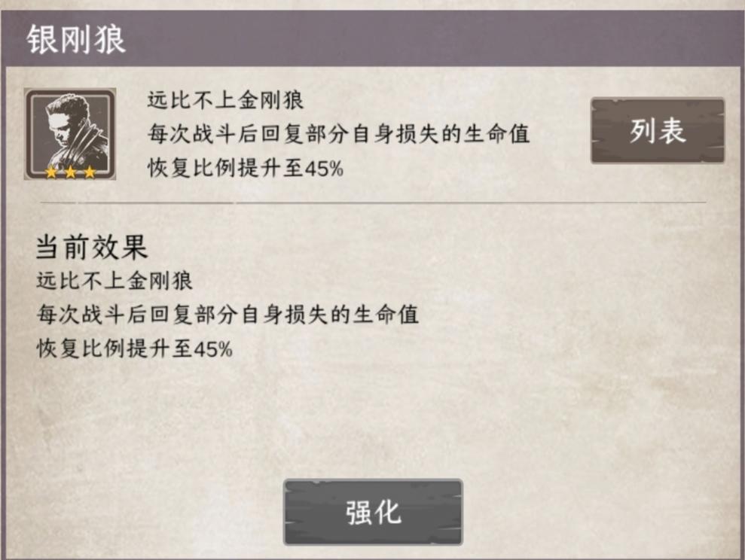Click the 生命值 words beside the portrait
This screenshot has width=745, height=560.
[501, 134]
